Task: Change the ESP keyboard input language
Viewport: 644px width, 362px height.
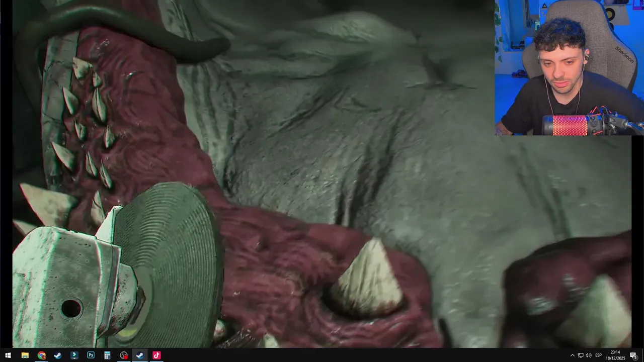Action: [599, 355]
